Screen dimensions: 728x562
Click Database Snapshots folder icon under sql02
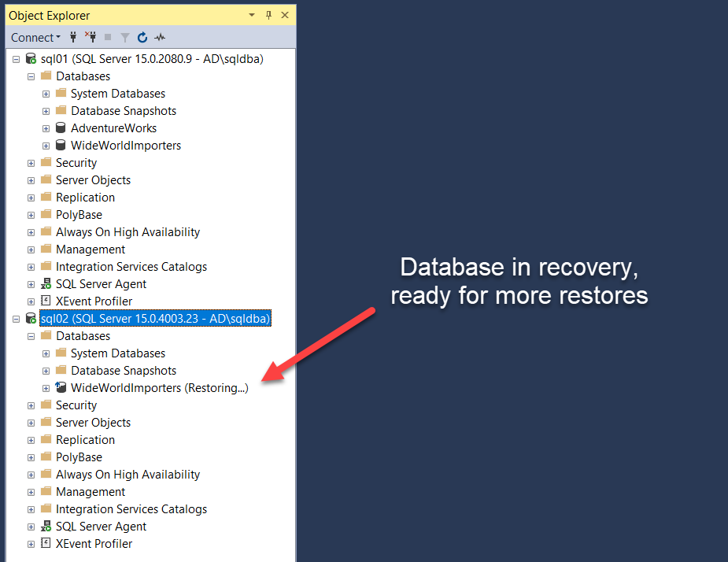[x=61, y=370]
